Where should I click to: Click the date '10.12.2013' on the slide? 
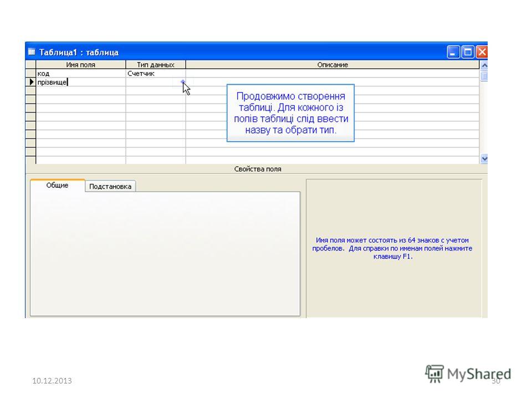click(x=52, y=381)
